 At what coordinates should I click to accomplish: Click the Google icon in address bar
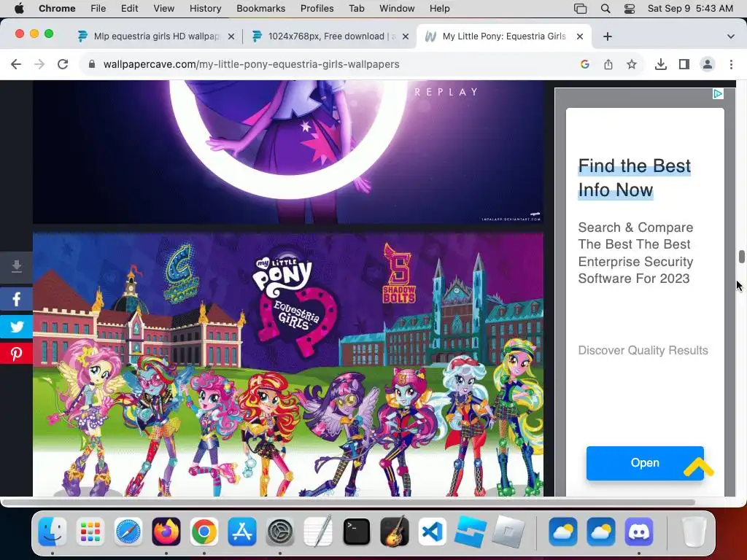pyautogui.click(x=585, y=64)
